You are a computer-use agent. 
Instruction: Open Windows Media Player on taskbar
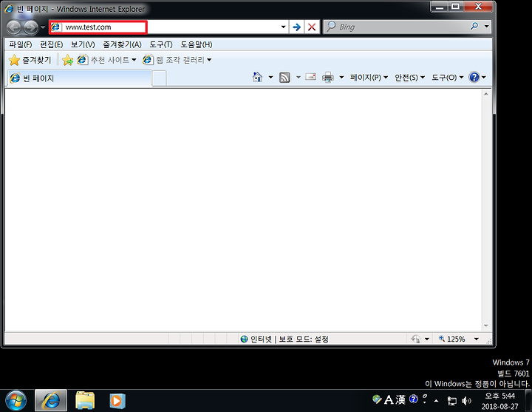pos(117,401)
